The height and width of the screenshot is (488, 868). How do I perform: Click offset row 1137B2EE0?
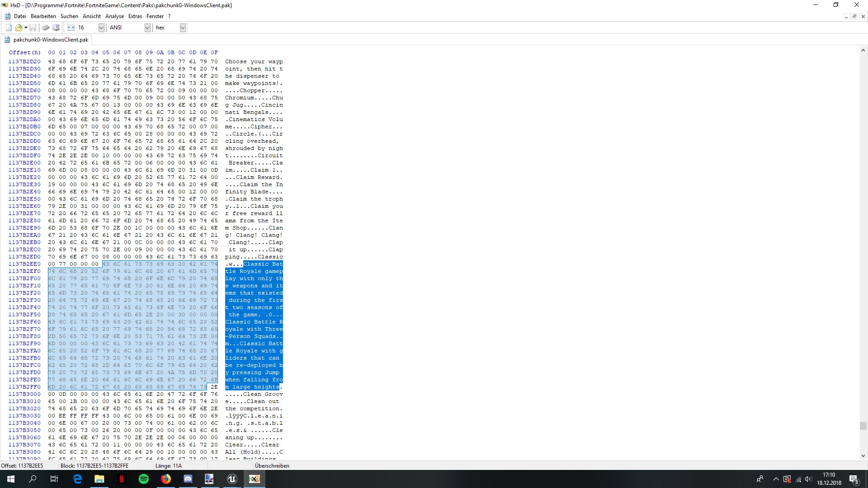pos(24,264)
